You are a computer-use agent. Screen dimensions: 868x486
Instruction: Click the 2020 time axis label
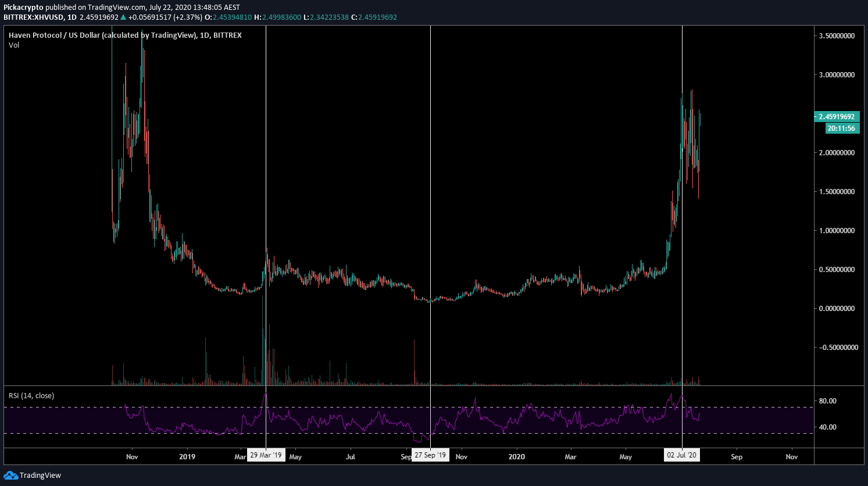(516, 457)
